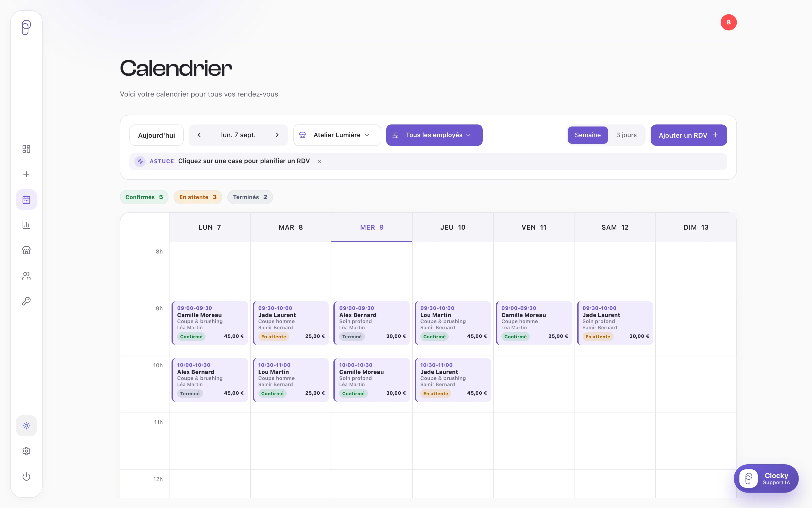Screen dimensions: 812x508
Task: Click the Astuce pointer icon
Action: [140, 161]
